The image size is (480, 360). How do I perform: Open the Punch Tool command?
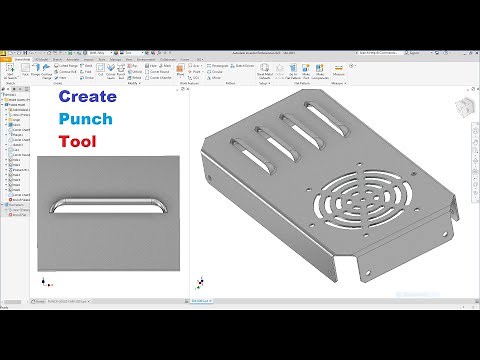coord(121,71)
